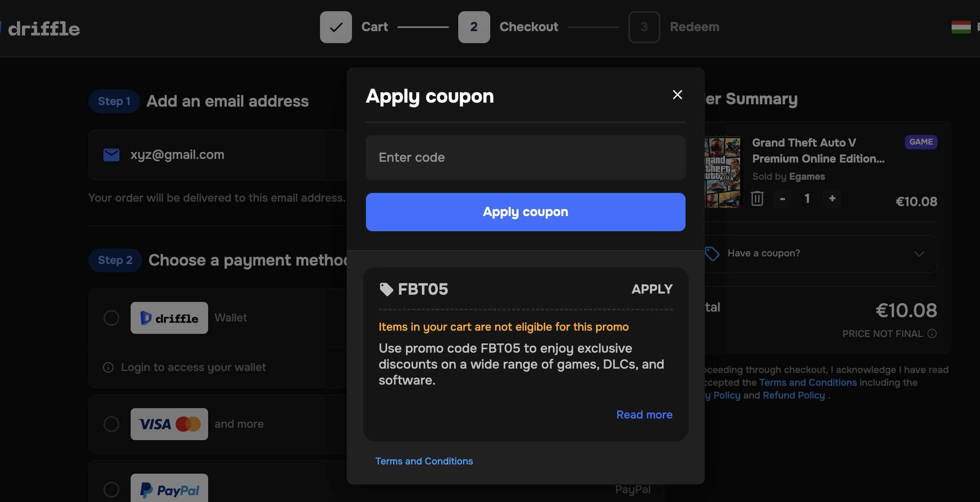Click the coupon tag icon beside FBT05
The image size is (980, 502).
pos(386,289)
